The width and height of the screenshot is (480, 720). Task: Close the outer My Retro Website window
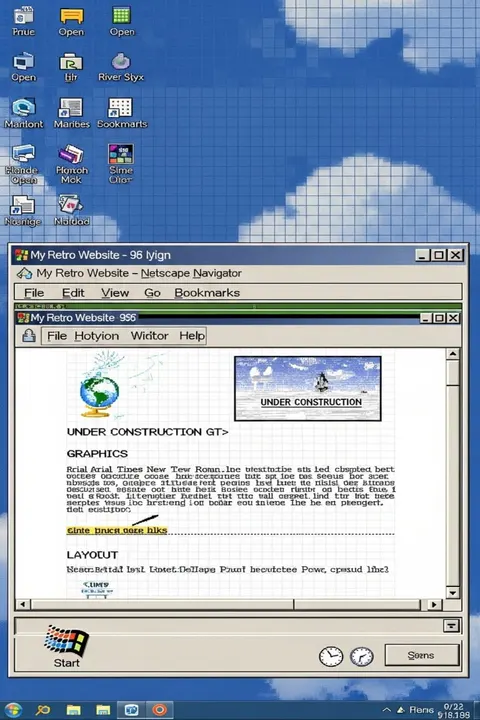pyautogui.click(x=455, y=255)
